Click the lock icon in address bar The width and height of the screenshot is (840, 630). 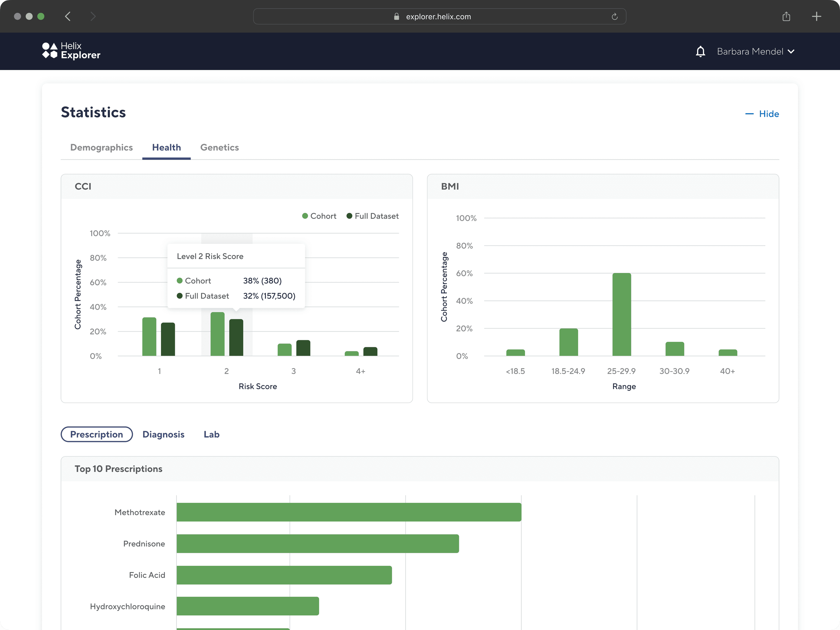[396, 16]
